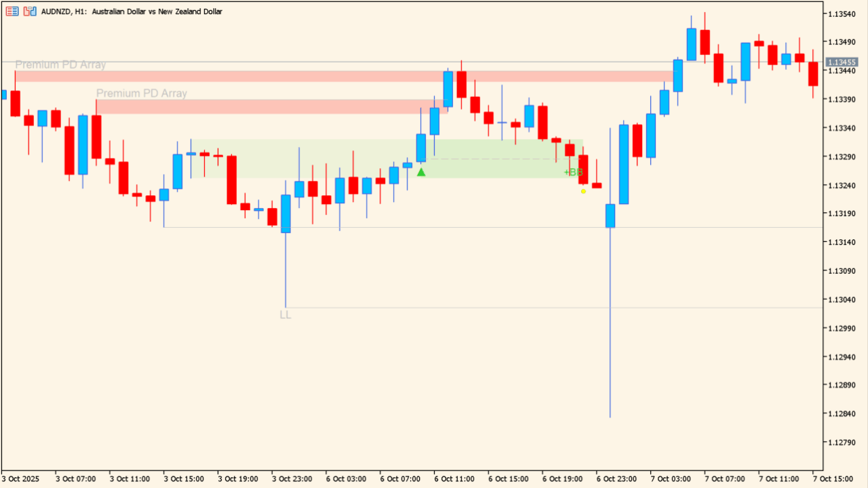Click the green +BB label on the chart
This screenshot has width=868, height=488.
pos(573,172)
